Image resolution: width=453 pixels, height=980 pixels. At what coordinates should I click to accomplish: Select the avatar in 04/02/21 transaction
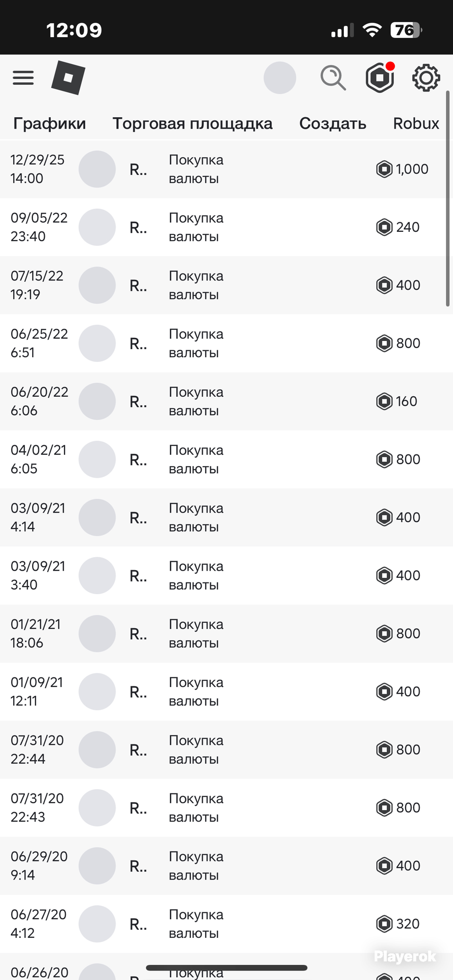97,459
